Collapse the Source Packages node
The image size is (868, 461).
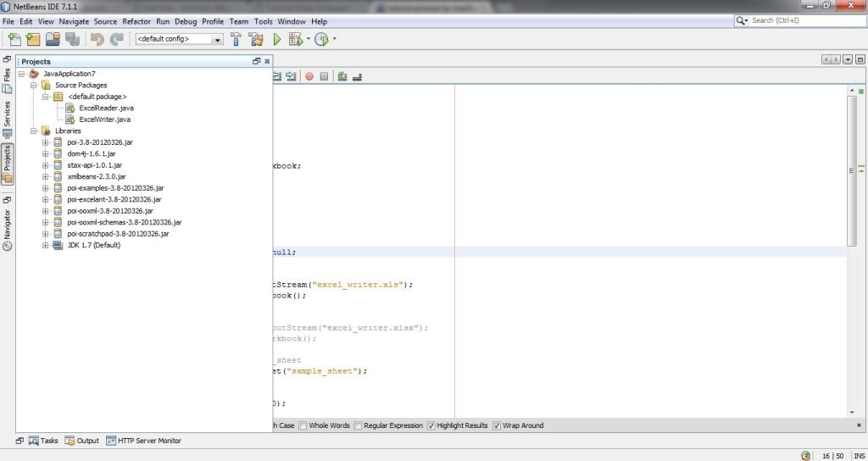coord(34,86)
